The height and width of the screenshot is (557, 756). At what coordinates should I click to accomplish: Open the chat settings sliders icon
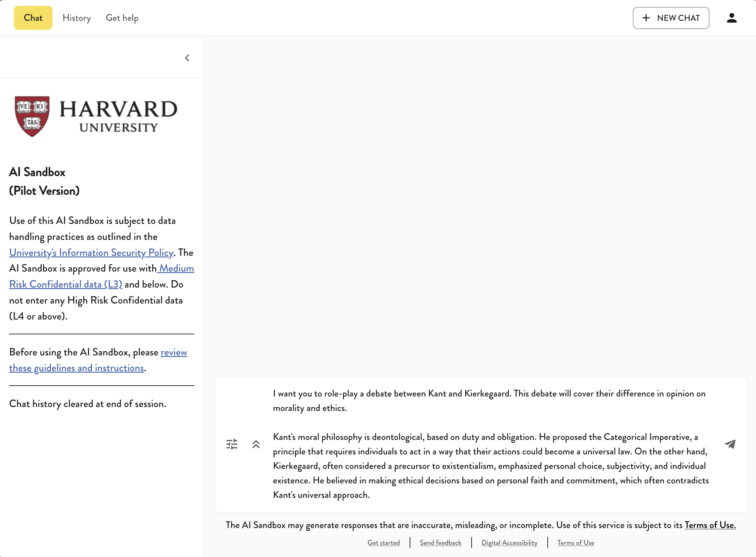[232, 444]
